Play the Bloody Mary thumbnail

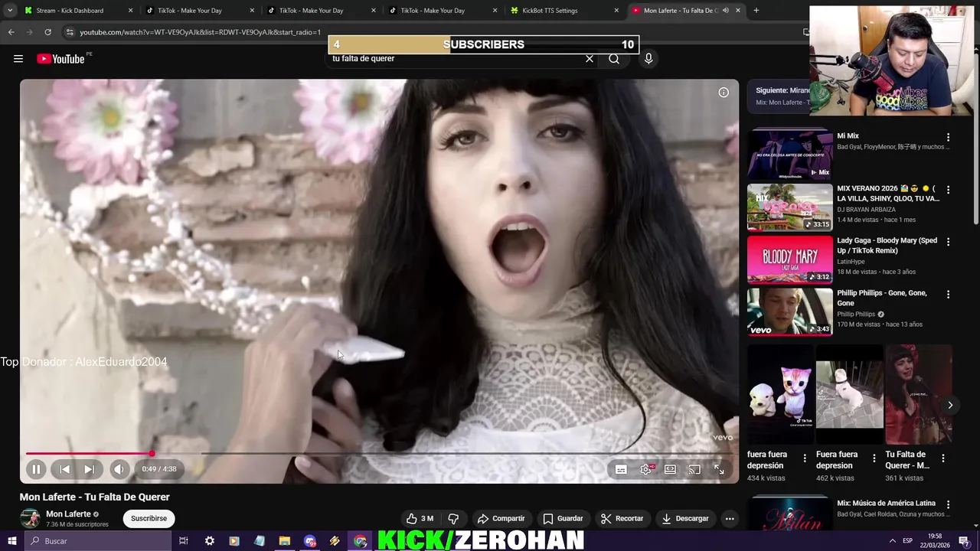pos(789,259)
